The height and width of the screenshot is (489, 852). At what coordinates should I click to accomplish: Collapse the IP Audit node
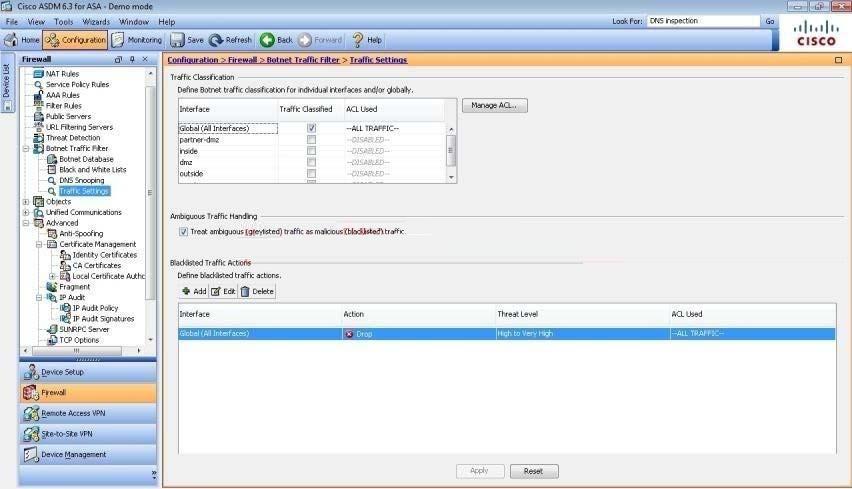(39, 297)
